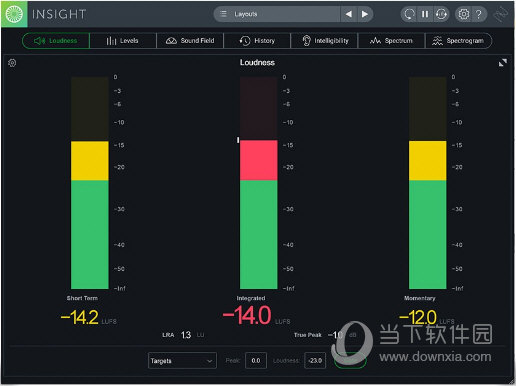Reset meters with the circular arrow icon
The height and width of the screenshot is (386, 516).
[409, 14]
